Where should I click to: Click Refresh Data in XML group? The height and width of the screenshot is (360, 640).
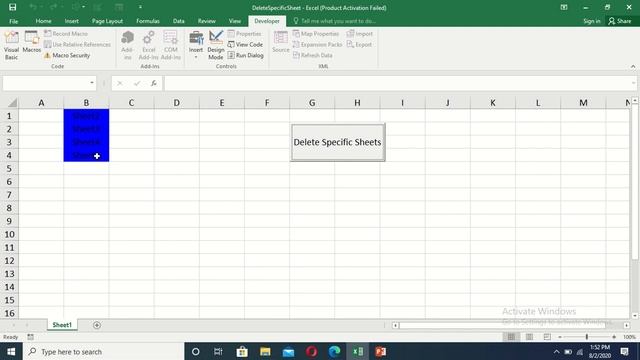(x=312, y=55)
